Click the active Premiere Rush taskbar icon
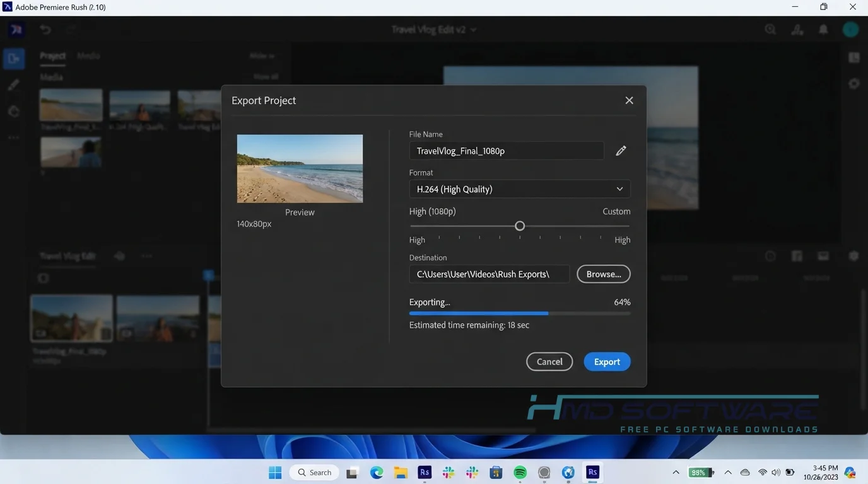Viewport: 868px width, 484px height. pos(592,472)
